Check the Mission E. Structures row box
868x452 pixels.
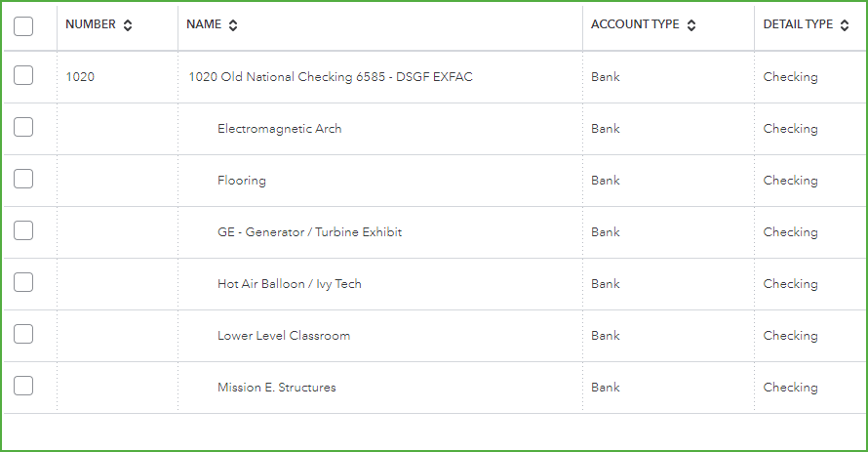[23, 387]
